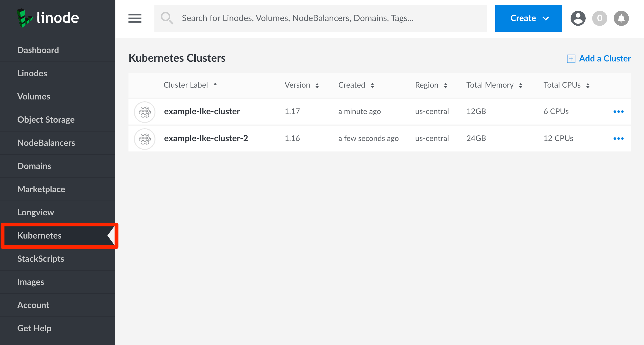Click the notifications bell icon
The width and height of the screenshot is (644, 345).
(621, 18)
